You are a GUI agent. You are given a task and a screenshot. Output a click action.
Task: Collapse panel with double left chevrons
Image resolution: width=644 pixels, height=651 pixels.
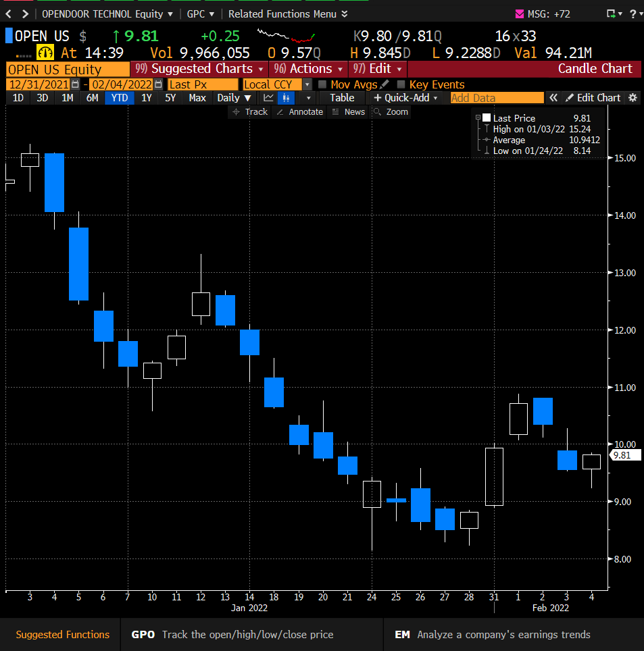tap(553, 98)
